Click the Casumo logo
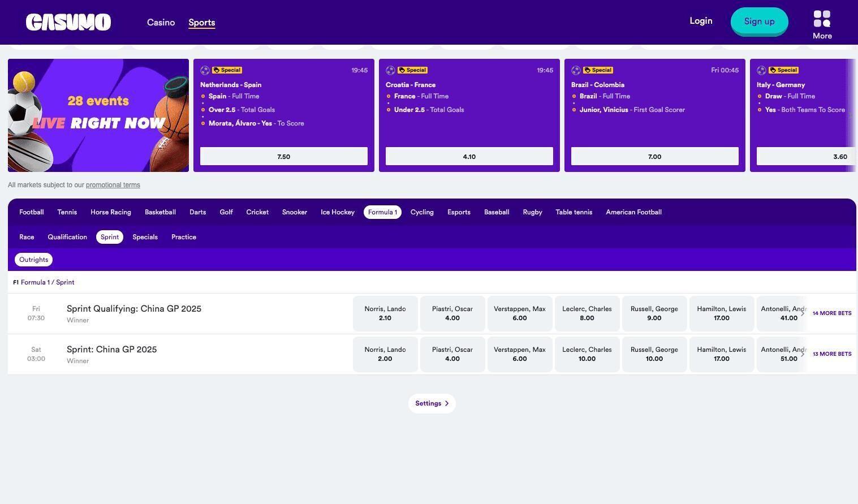 68,22
